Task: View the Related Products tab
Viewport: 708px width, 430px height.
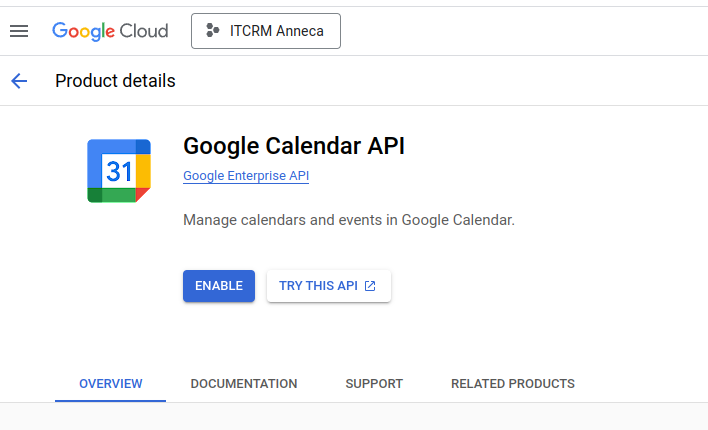Action: pos(513,383)
